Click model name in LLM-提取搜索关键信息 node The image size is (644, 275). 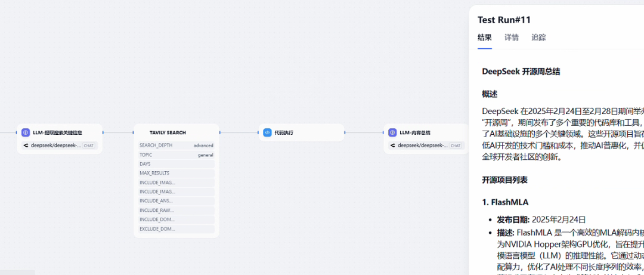56,145
